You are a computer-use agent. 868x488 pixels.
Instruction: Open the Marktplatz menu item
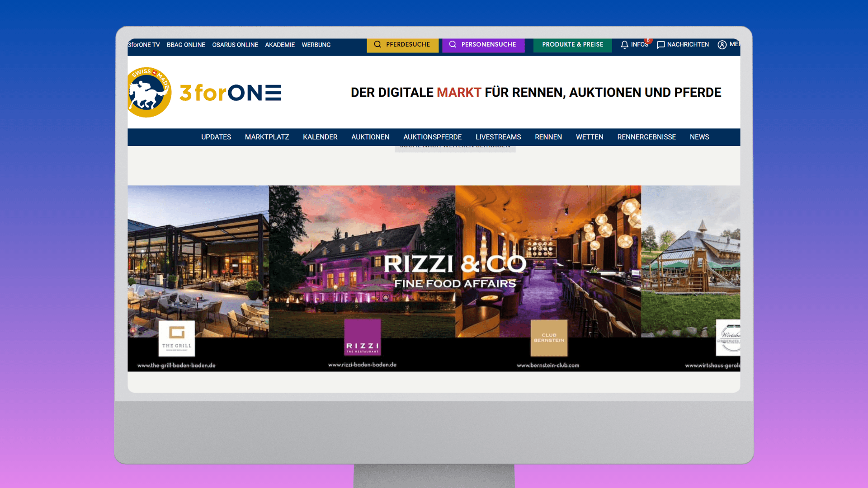(x=267, y=137)
